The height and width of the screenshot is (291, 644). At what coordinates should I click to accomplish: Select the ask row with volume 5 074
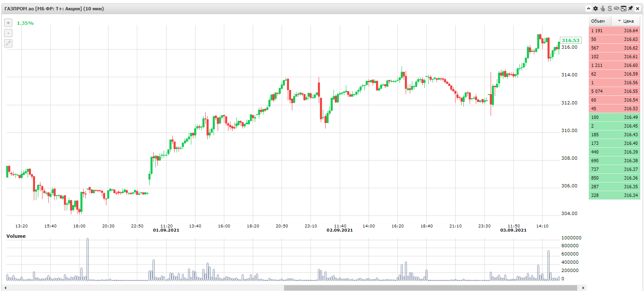tap(614, 91)
